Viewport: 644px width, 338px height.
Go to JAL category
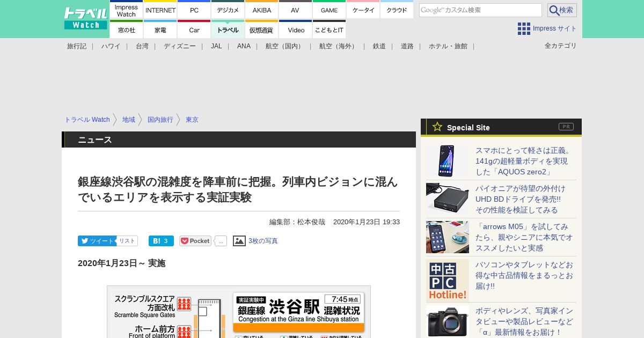(216, 46)
